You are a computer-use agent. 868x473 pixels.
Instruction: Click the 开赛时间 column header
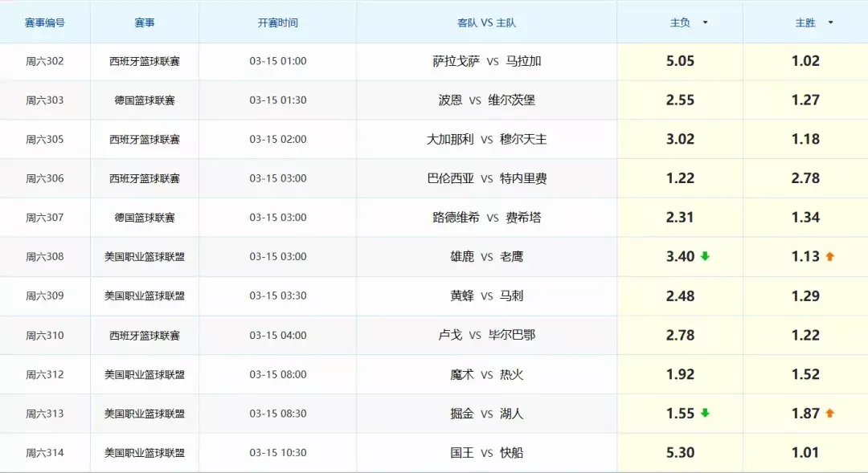pyautogui.click(x=277, y=22)
